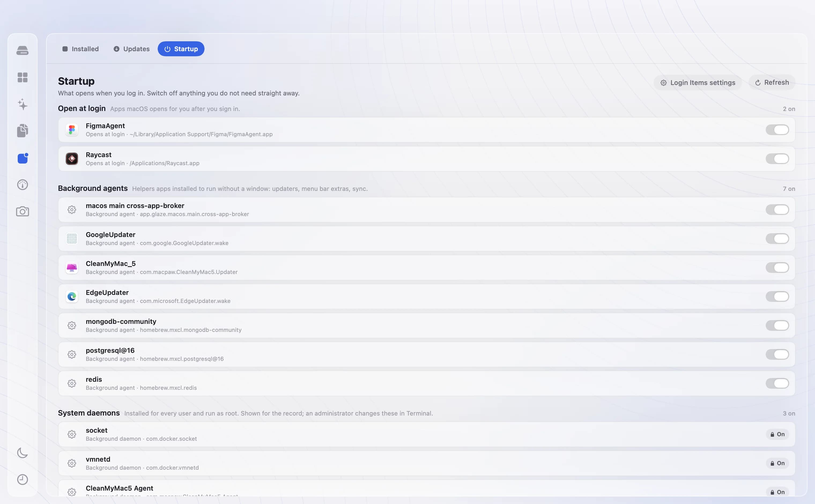Open the dashboard grid sidebar icon
The image size is (815, 504).
click(x=22, y=77)
